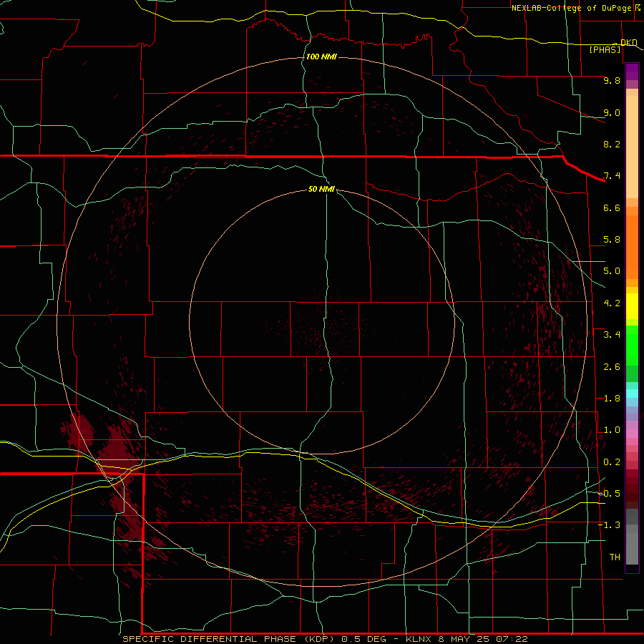Screen dimensions: 644x644
Task: Click the KDP product title caption at bottom
Action: tap(325, 639)
